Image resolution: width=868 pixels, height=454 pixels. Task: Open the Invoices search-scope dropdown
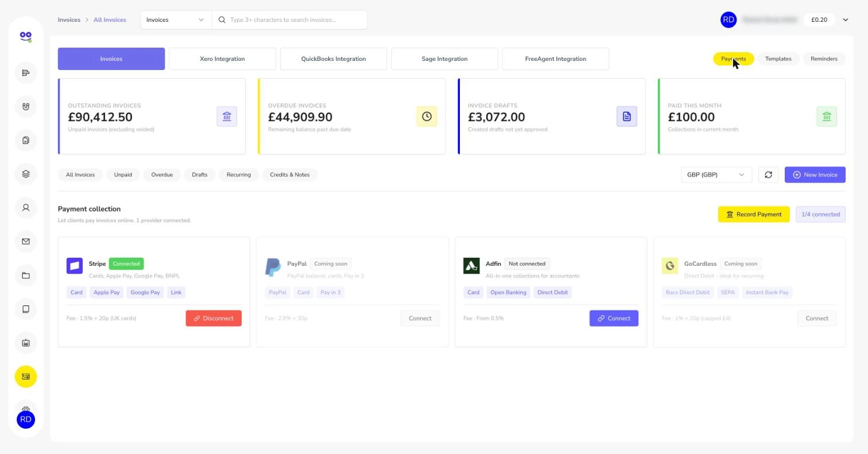point(176,20)
